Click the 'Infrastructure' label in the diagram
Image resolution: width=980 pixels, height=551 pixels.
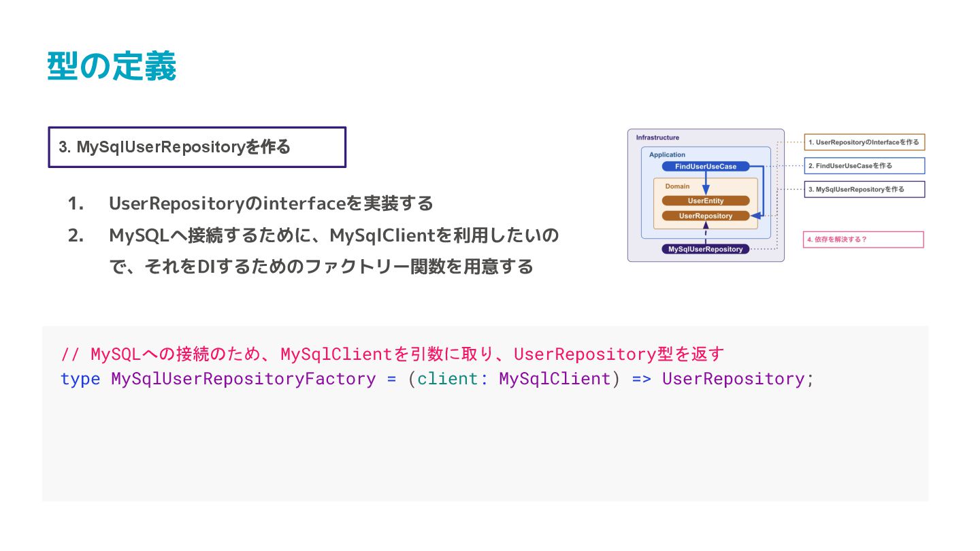(x=657, y=137)
